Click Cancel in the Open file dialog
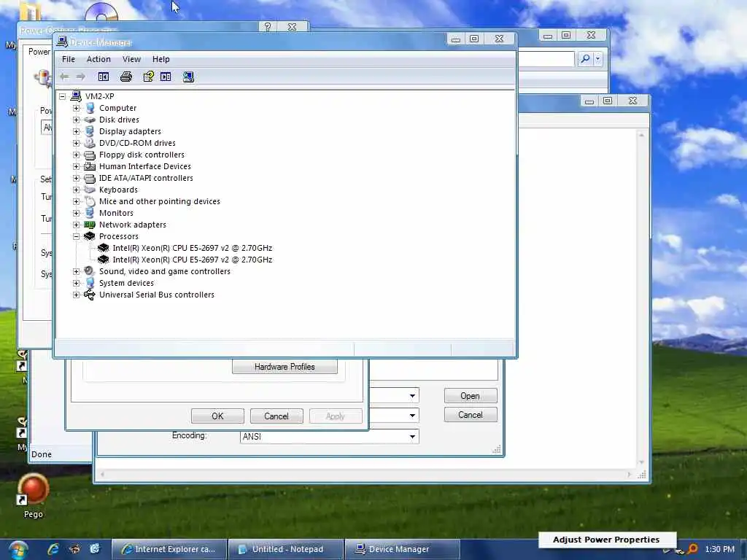 click(471, 415)
